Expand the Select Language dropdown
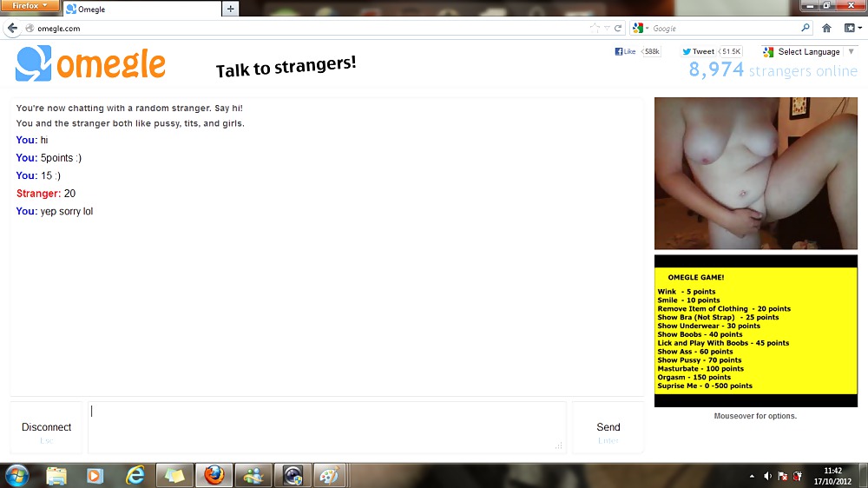The image size is (868, 488). pyautogui.click(x=809, y=51)
